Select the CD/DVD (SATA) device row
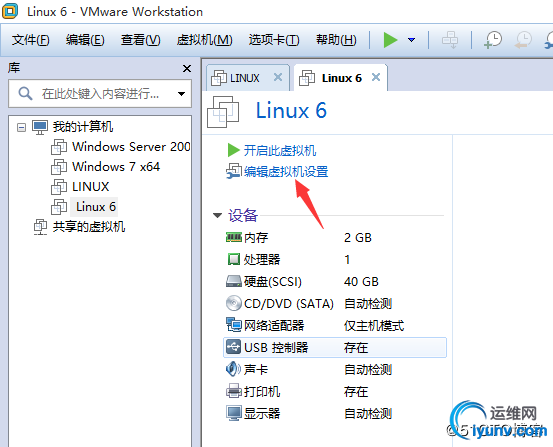Image resolution: width=553 pixels, height=447 pixels. (x=335, y=303)
